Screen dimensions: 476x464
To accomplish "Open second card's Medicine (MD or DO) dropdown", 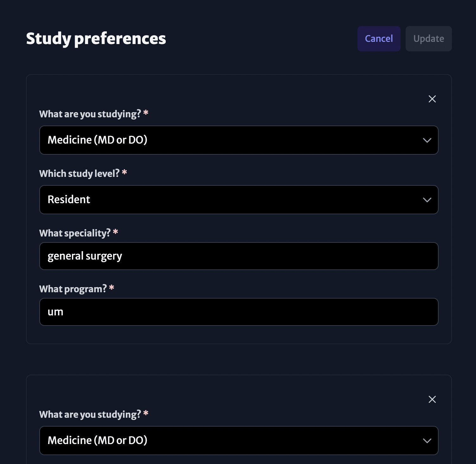I will [x=239, y=441].
